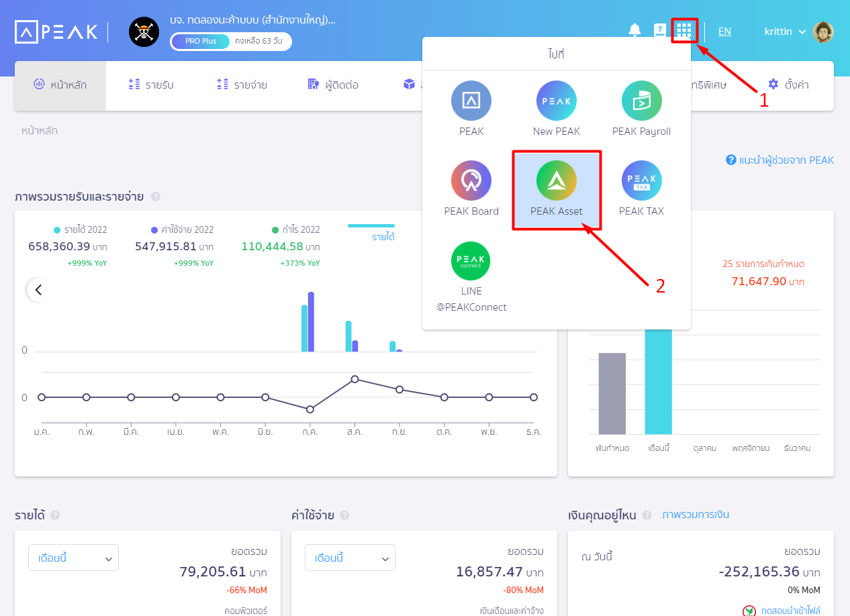The image size is (850, 616).
Task: Click help icon beside ค่าใช้จ่าย heading
Action: 344,515
